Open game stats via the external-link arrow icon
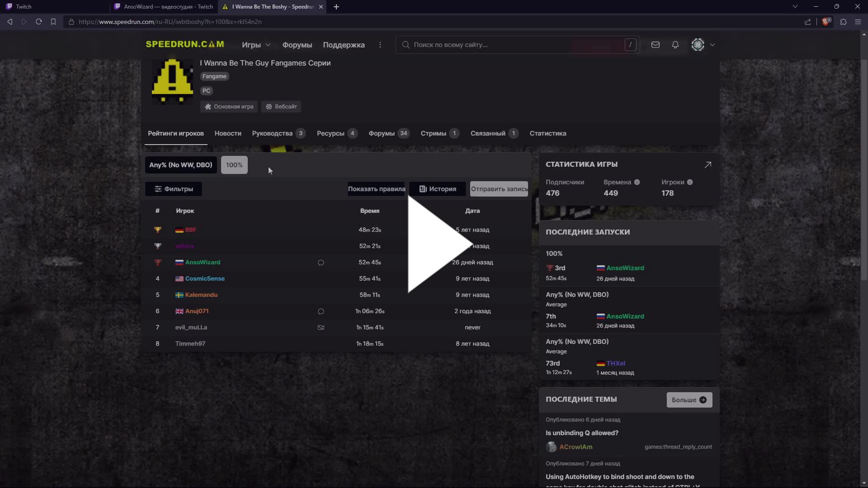 pyautogui.click(x=708, y=164)
